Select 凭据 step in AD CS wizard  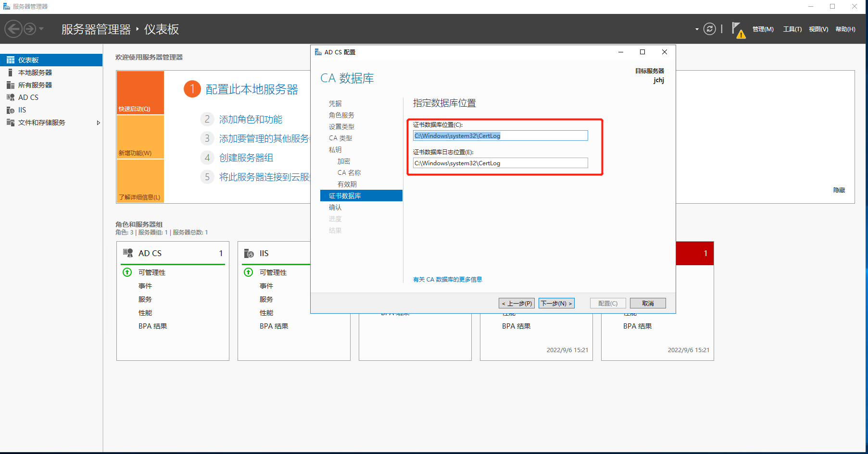click(x=335, y=104)
